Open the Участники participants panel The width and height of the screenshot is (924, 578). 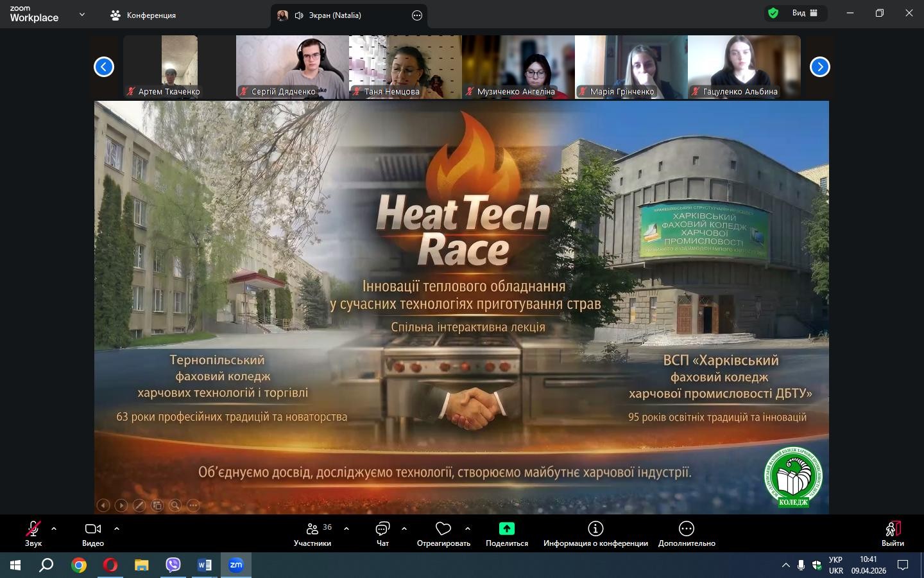coord(312,533)
